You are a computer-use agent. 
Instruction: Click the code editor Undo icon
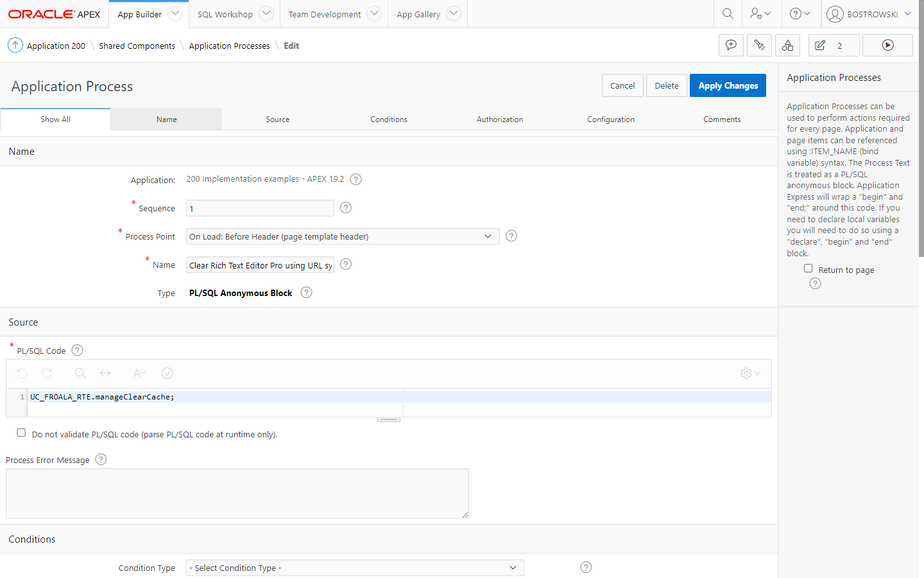pos(22,373)
